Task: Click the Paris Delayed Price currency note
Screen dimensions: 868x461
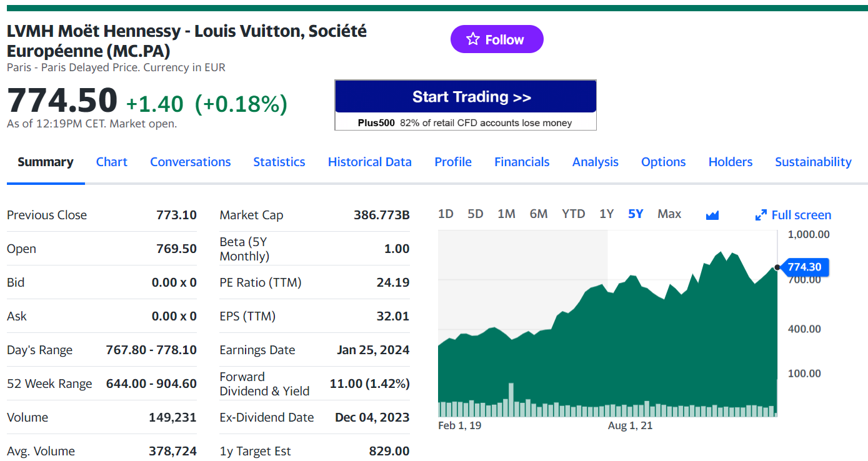Action: coord(116,67)
